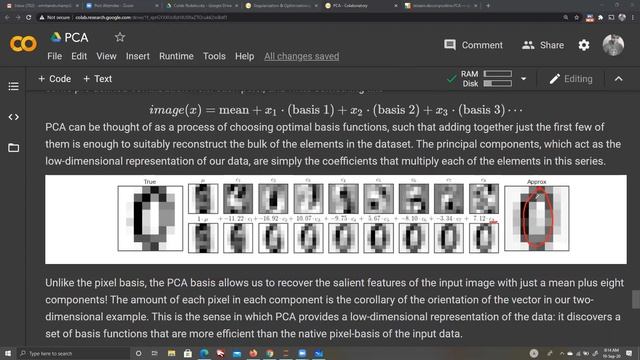640x360 pixels.
Task: Open the Colab home logo
Action: coord(23,44)
